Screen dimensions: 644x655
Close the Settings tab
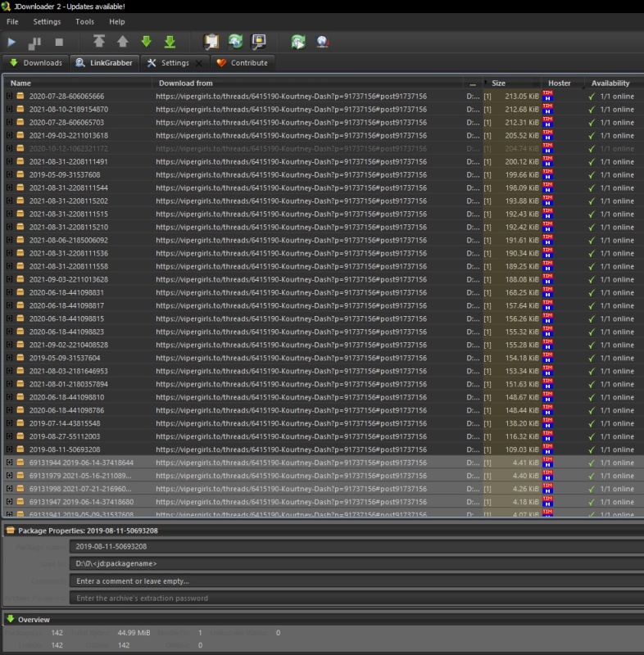199,63
